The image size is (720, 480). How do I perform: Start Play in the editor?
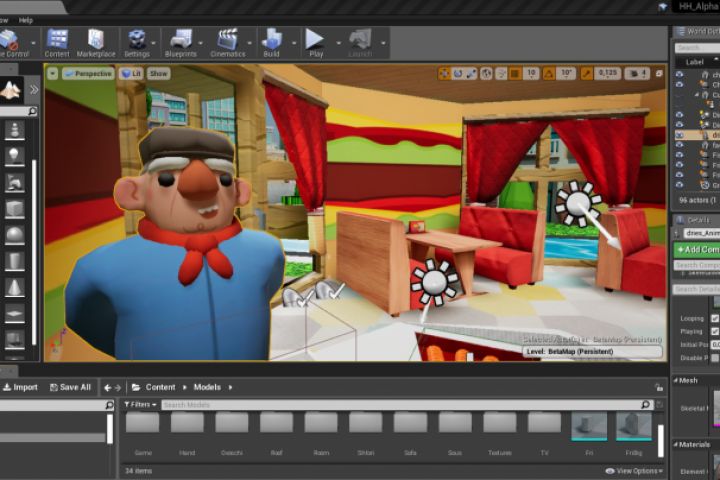tap(315, 43)
